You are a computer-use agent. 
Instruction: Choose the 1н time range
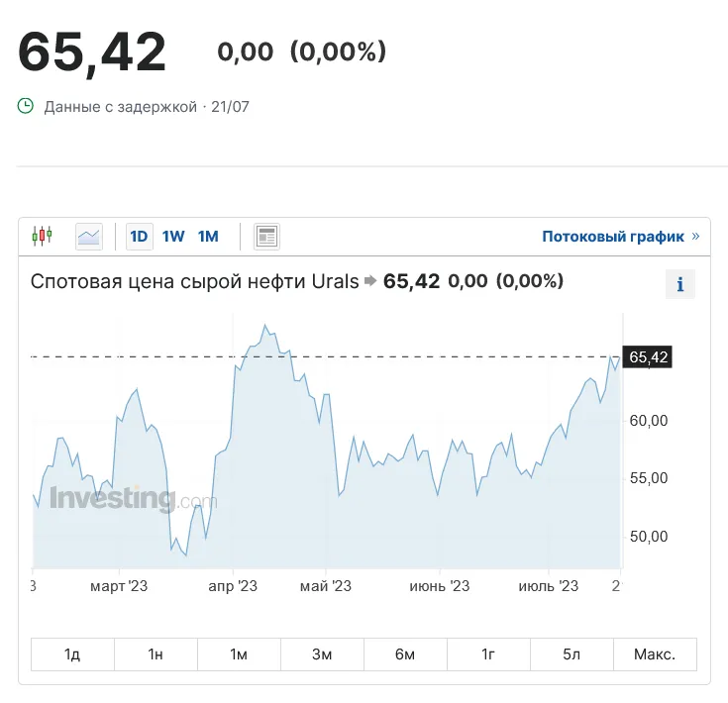156,654
